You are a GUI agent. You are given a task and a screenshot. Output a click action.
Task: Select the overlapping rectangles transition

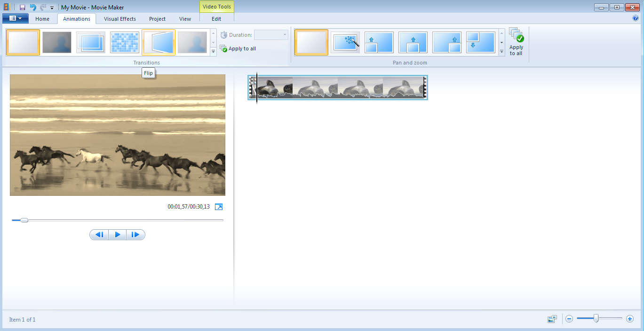pyautogui.click(x=91, y=42)
